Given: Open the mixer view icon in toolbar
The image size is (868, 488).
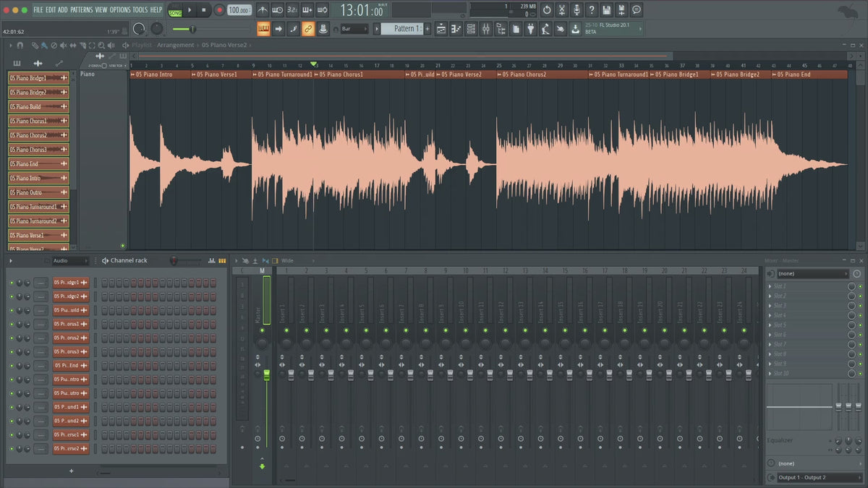Looking at the screenshot, I should pyautogui.click(x=485, y=29).
